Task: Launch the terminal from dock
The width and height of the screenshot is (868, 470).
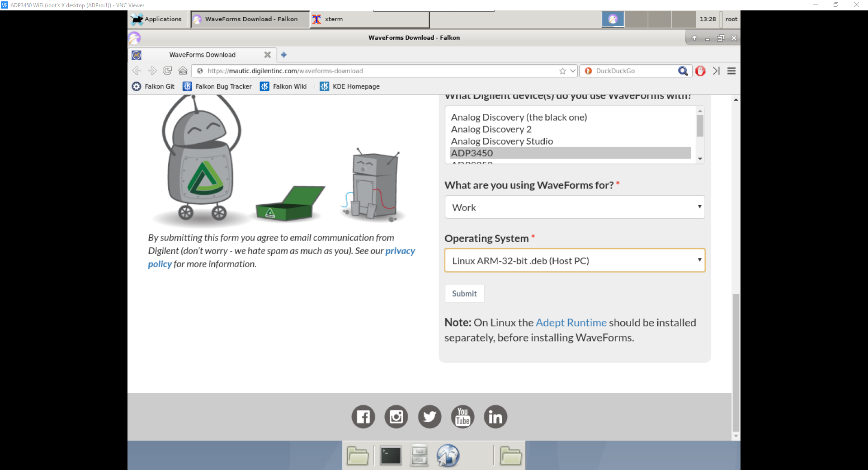Action: pos(391,455)
